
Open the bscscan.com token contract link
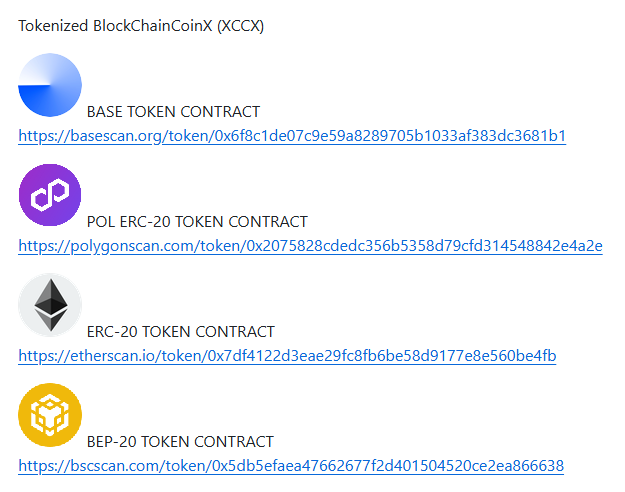click(x=291, y=466)
